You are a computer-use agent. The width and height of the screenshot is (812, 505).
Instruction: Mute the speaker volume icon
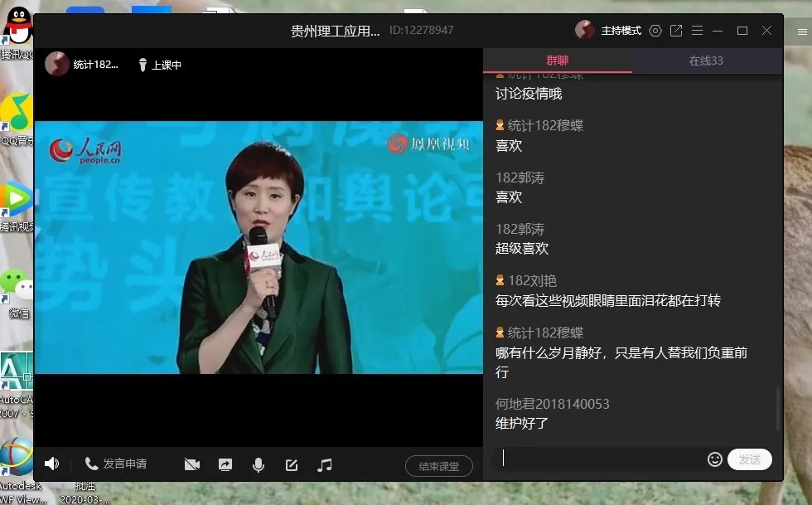(52, 464)
